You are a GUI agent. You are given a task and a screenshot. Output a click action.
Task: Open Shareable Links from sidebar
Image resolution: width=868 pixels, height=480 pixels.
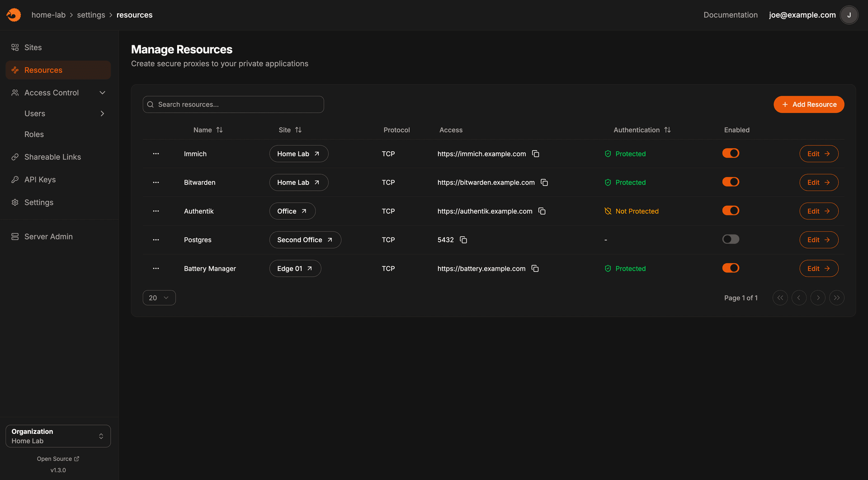[52, 157]
